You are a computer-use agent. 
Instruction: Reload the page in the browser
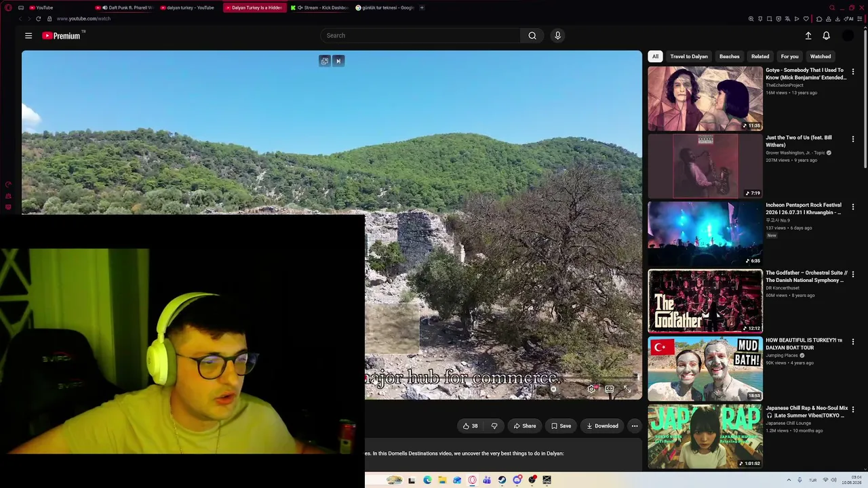[38, 19]
